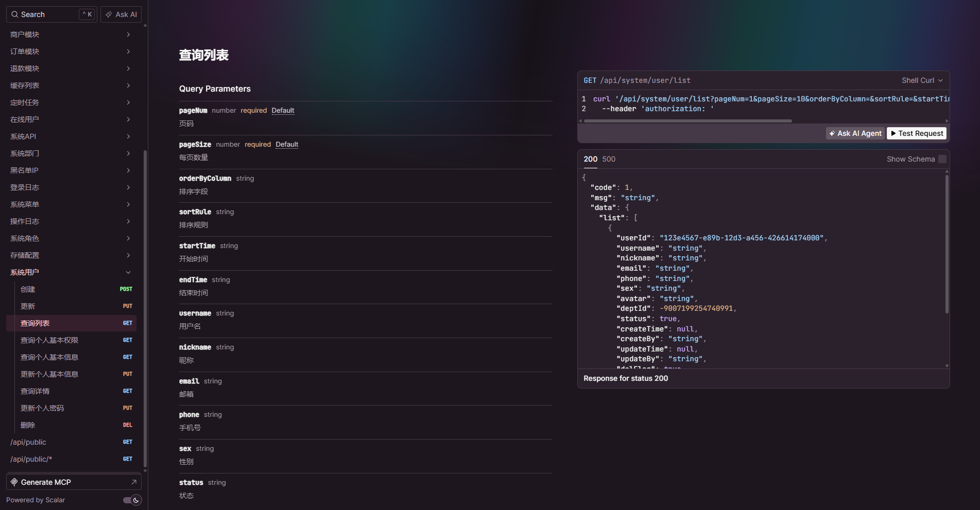Open Powered by Scalar link

[36, 500]
